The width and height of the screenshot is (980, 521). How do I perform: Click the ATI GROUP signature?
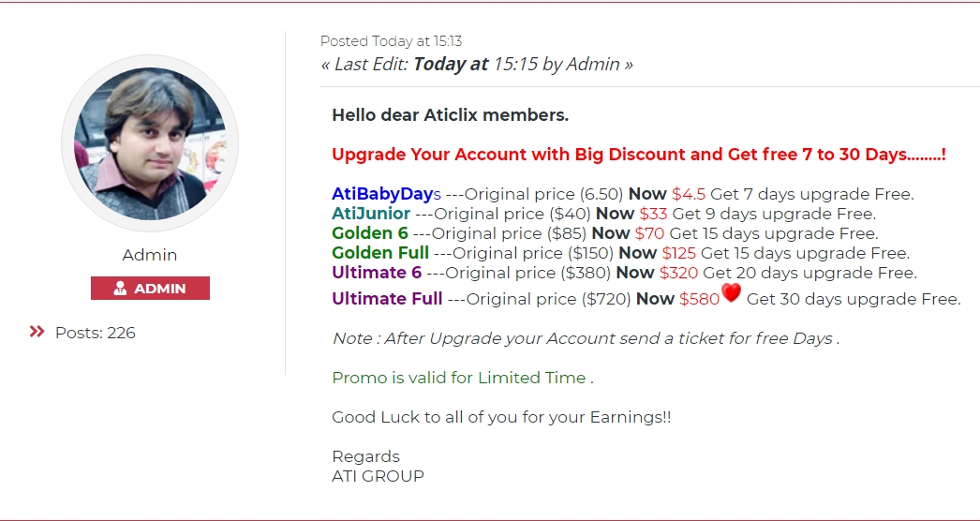coord(378,476)
